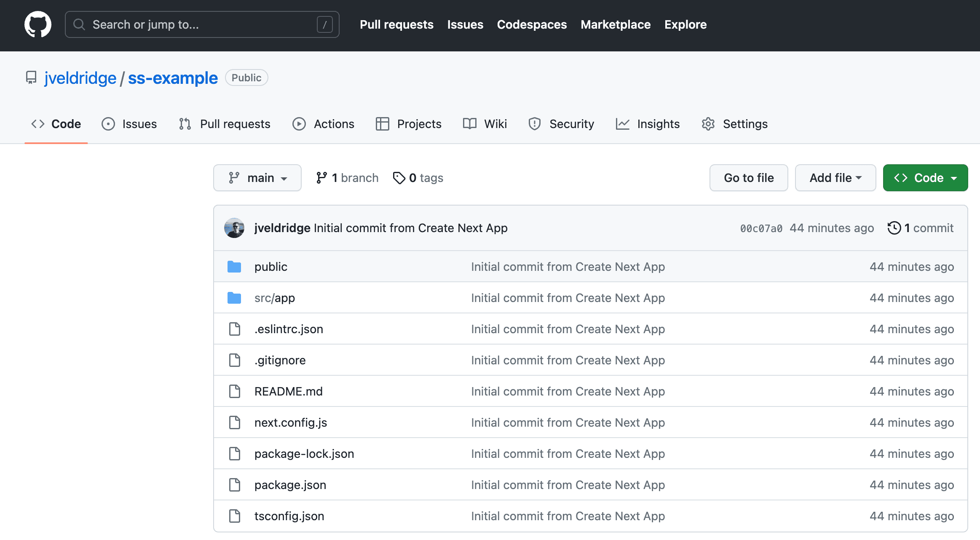980x540 pixels.
Task: Click the Go to file button
Action: click(x=748, y=177)
